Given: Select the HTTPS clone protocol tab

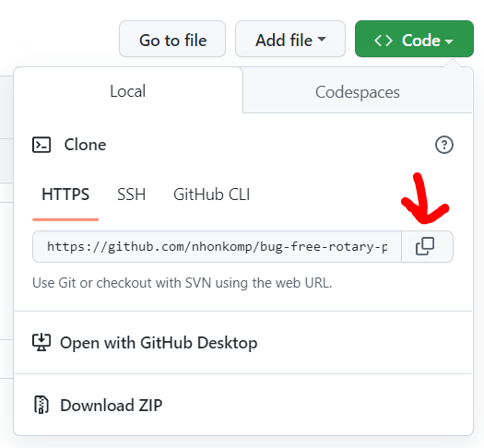Looking at the screenshot, I should (x=65, y=195).
